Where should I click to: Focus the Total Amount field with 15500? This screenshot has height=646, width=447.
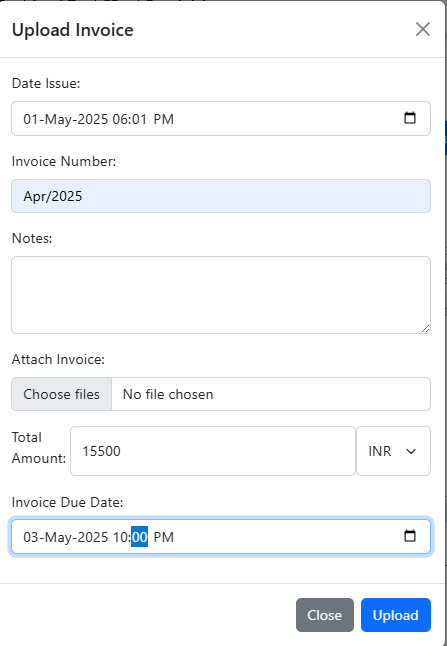(213, 451)
